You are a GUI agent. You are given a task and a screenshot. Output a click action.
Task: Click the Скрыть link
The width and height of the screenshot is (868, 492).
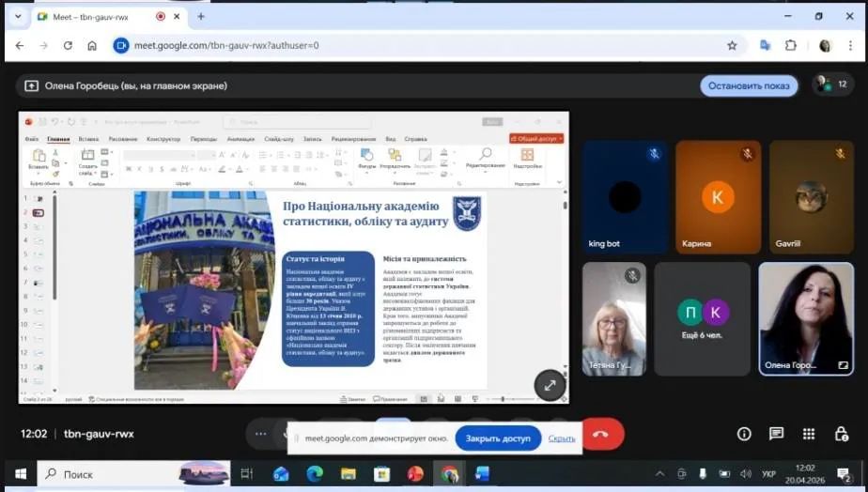(562, 438)
